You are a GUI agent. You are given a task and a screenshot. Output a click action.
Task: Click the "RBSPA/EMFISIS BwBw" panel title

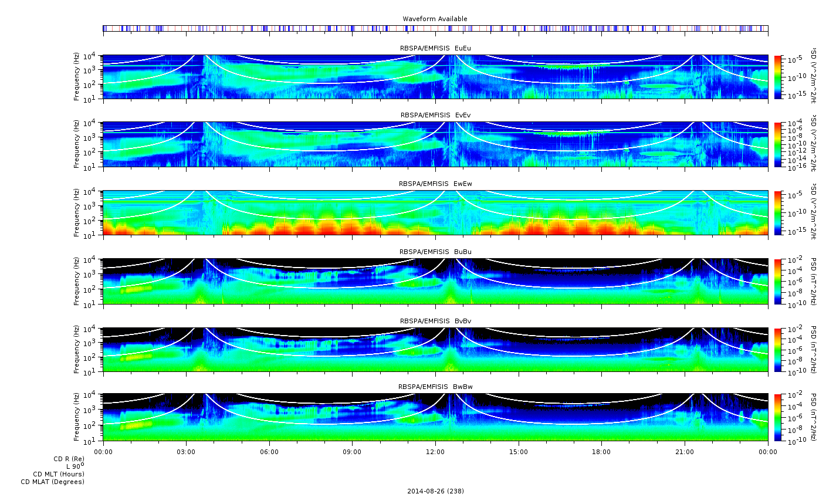tap(435, 387)
